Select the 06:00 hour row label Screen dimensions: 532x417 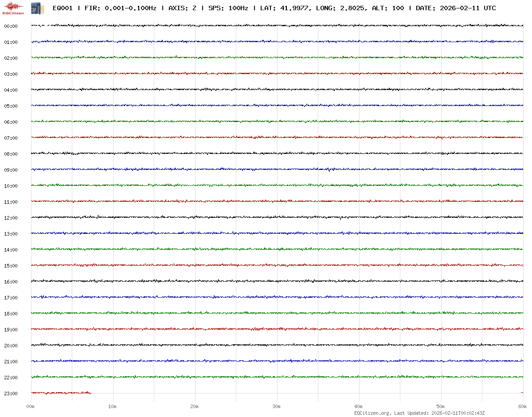point(11,122)
